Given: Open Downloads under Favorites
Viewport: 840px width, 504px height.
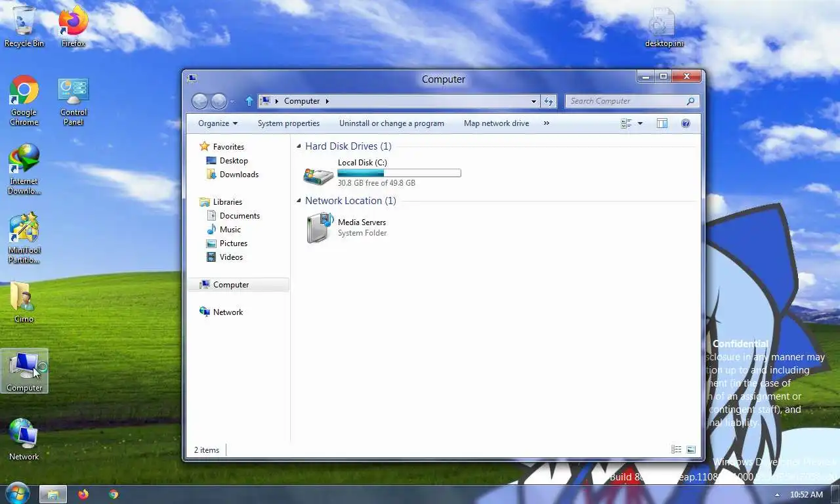Looking at the screenshot, I should [x=239, y=175].
